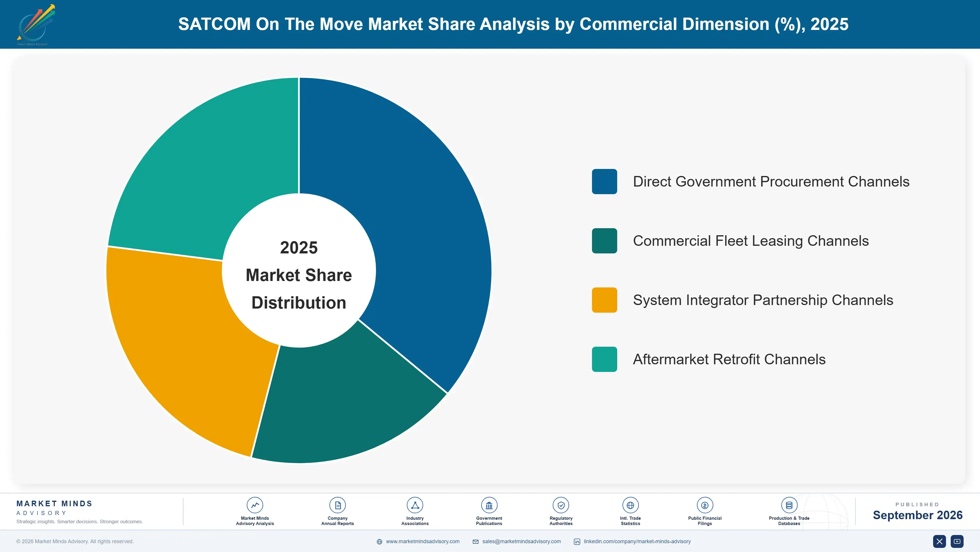Viewport: 980px width, 552px height.
Task: Click the 'Direct Government Procurement Channels' legend label
Action: click(771, 182)
